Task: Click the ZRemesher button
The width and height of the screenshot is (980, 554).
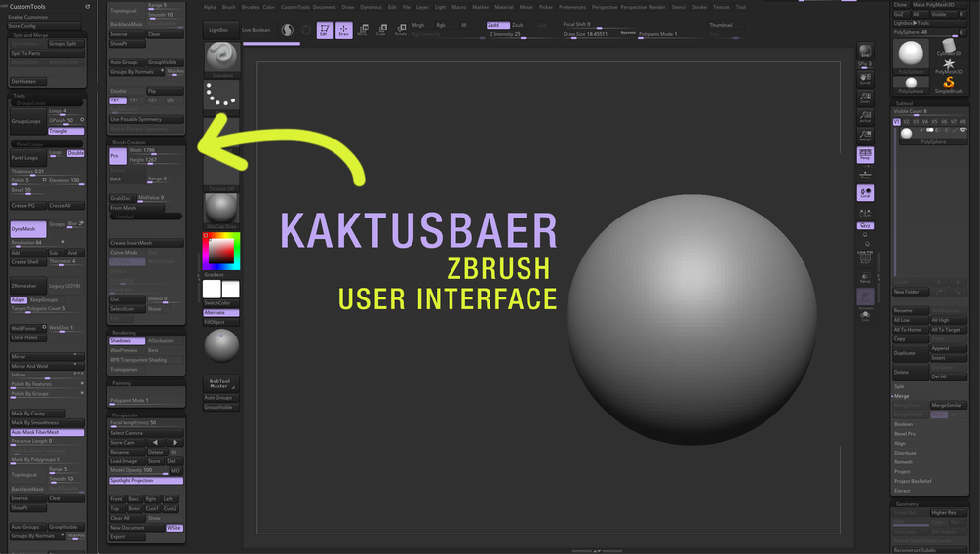Action: coord(27,286)
